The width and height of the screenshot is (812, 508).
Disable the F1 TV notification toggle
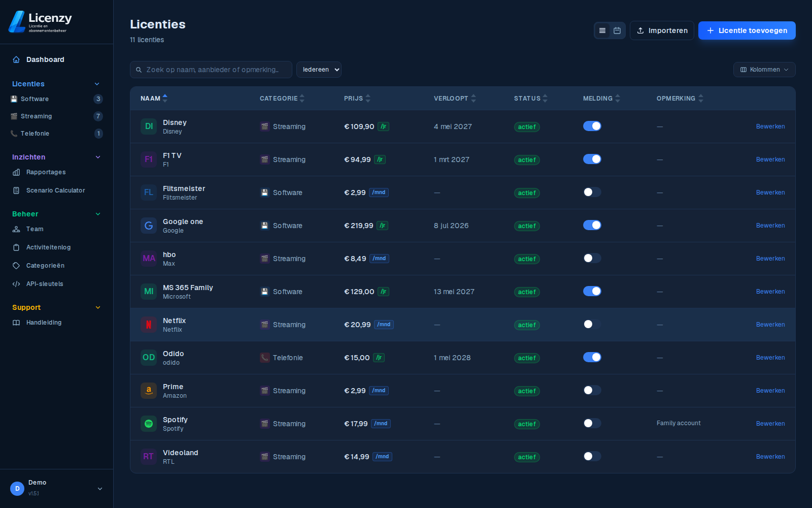point(592,159)
